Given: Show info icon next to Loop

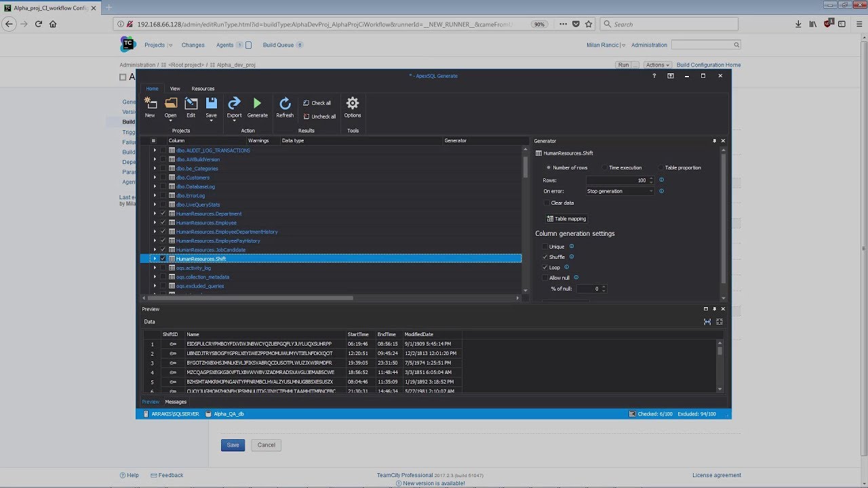Looking at the screenshot, I should pos(566,267).
